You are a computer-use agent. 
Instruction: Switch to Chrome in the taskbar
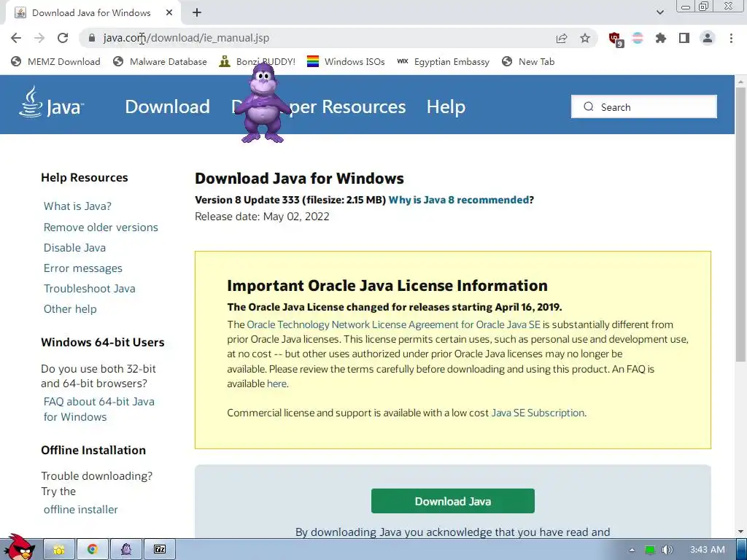(x=93, y=550)
